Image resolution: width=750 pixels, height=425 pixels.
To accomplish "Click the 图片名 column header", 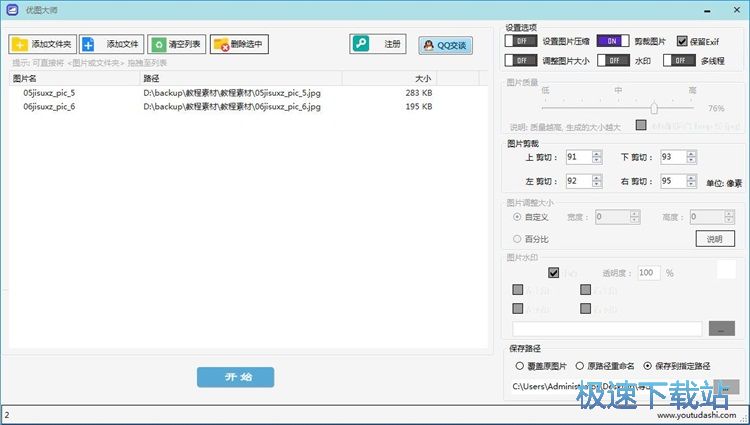I will 74,78.
